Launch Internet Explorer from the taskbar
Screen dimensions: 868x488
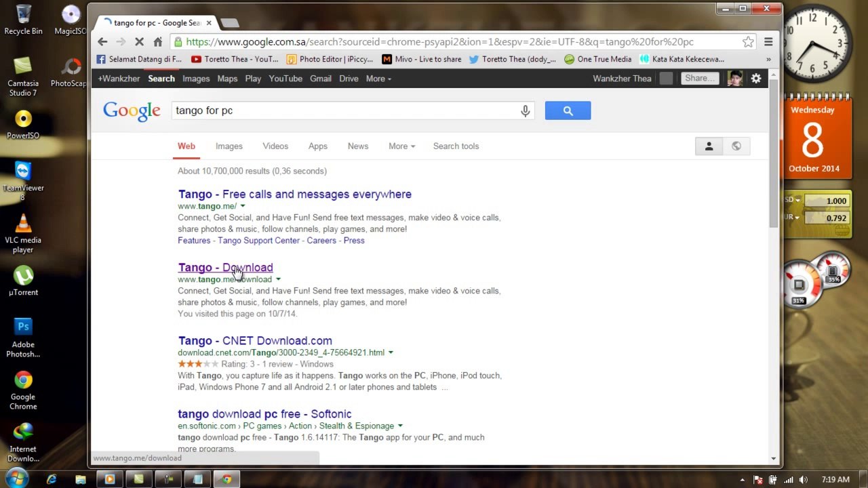tap(52, 480)
